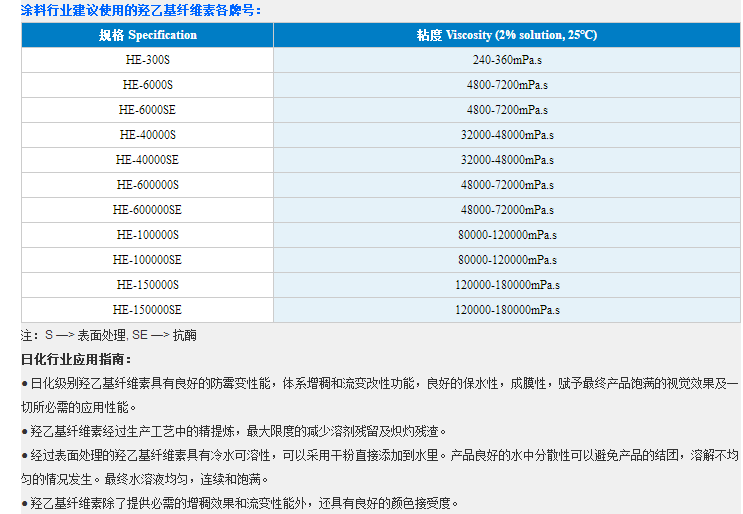Select the HE-150000S specification cell

tap(148, 285)
